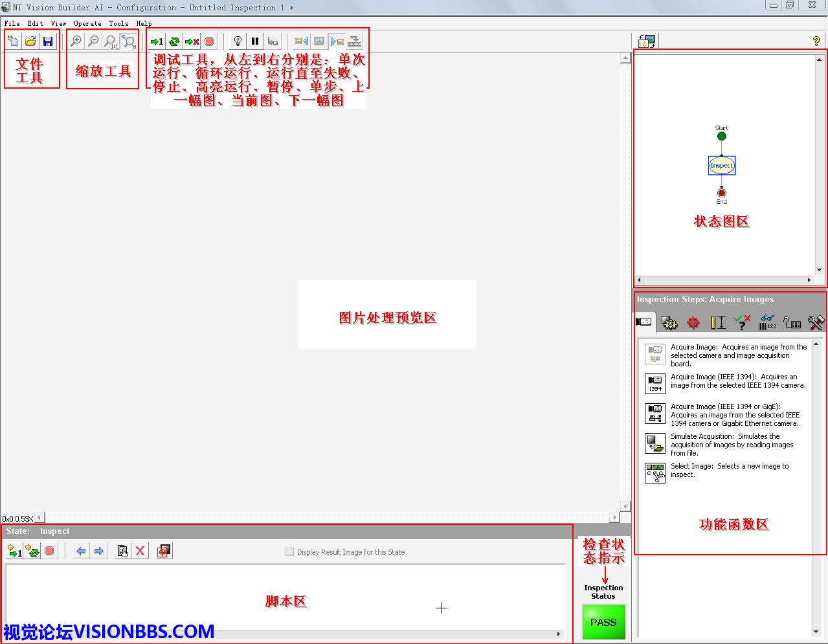Switch to Identify Parts barcode tab
The image size is (828, 644).
coord(767,322)
